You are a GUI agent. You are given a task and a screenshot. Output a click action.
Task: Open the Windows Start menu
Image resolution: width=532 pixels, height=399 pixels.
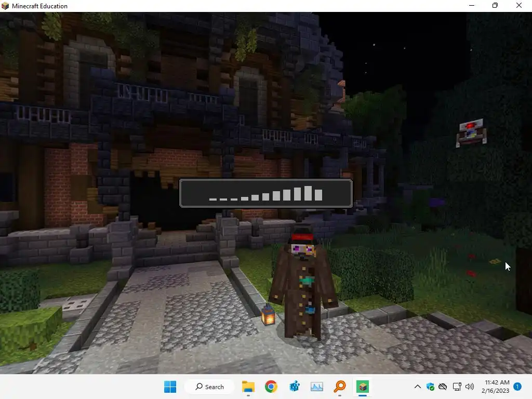pyautogui.click(x=170, y=387)
